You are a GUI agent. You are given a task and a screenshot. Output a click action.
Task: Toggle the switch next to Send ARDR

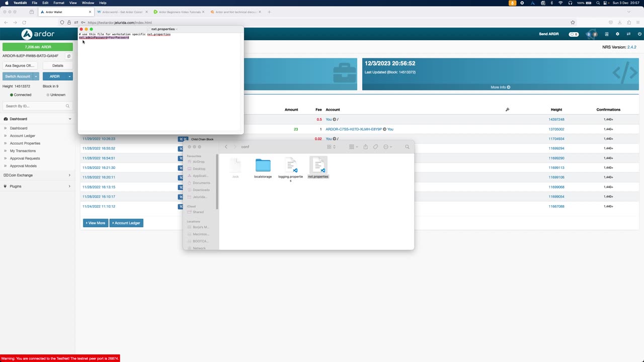pos(574,34)
